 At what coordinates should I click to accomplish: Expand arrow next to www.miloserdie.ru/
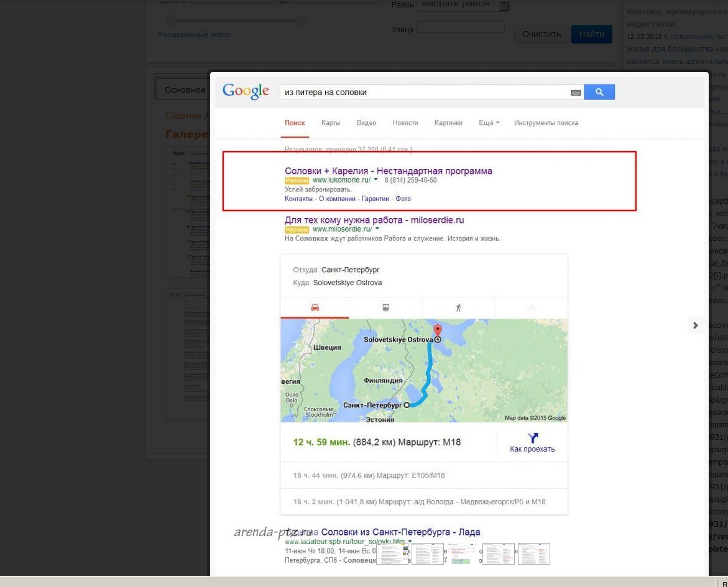click(377, 229)
